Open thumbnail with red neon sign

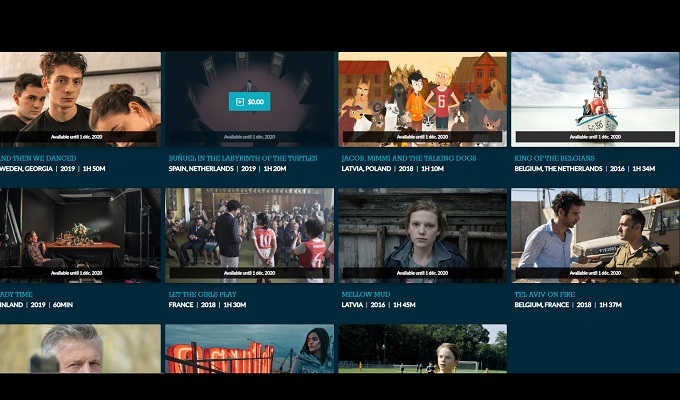click(x=249, y=349)
